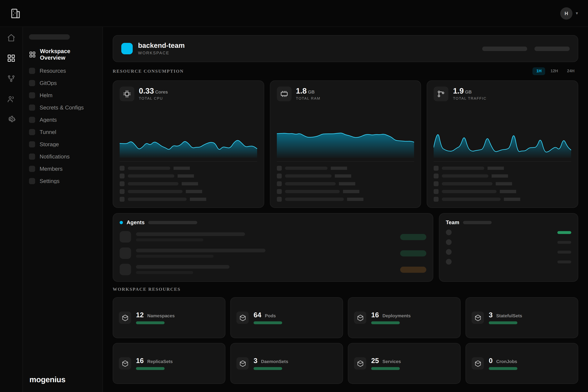
Task: Click the Agents panel heading
Action: (x=136, y=223)
